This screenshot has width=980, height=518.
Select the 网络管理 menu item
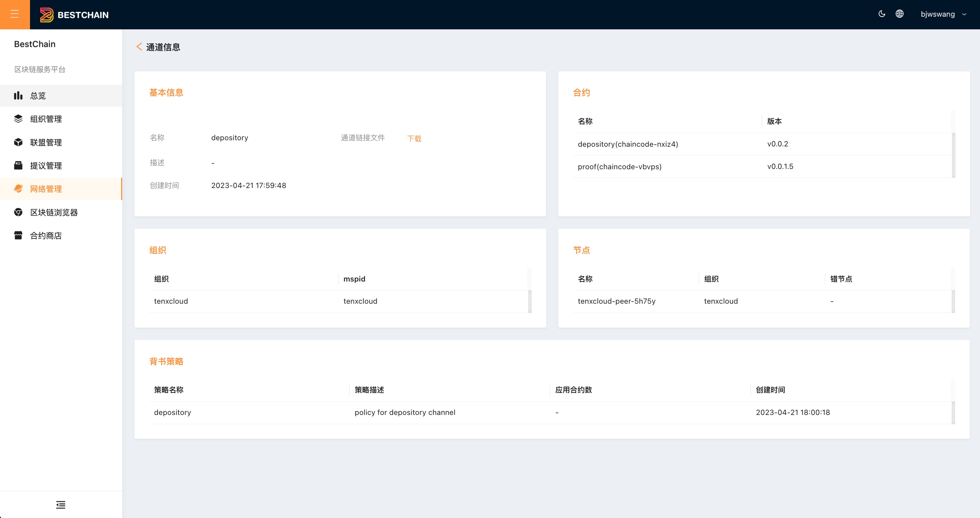(x=61, y=189)
